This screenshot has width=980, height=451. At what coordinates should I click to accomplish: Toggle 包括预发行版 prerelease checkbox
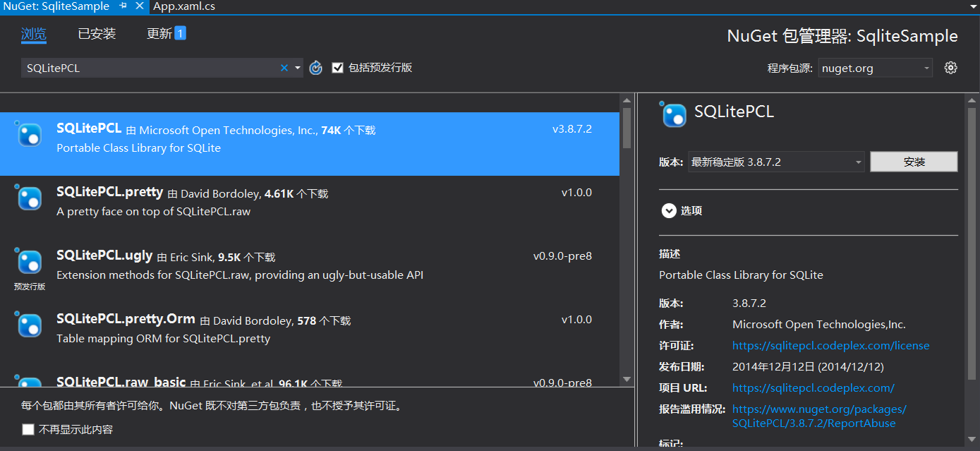click(337, 68)
